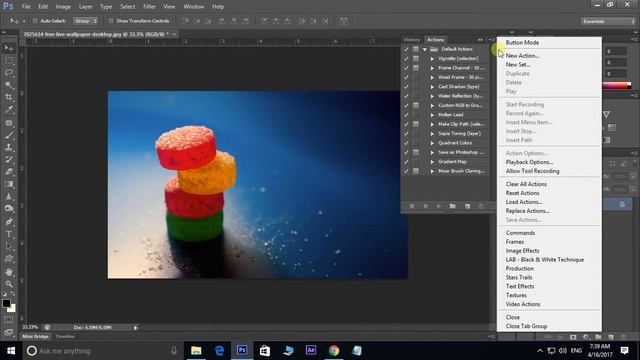Select the Eyedropper tool
Viewport: 640px width, 360px height.
[x=9, y=110]
